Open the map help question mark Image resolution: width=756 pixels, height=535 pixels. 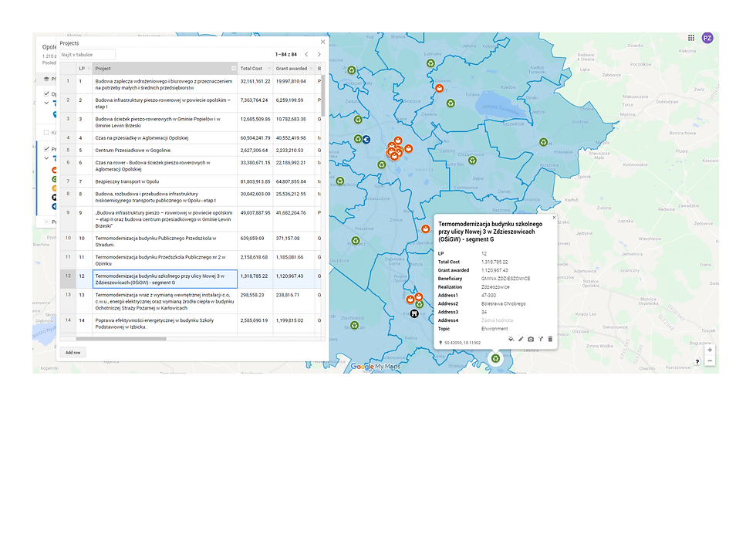(x=697, y=361)
